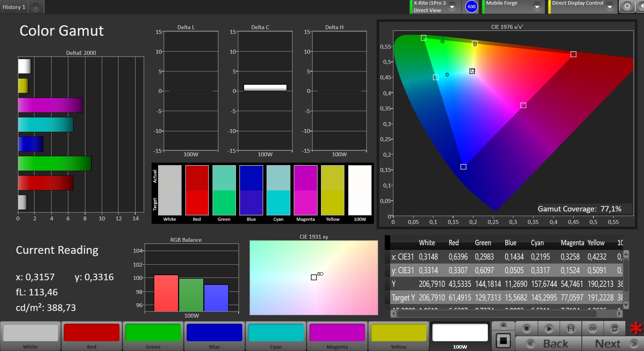Measure the White patch in the bottom strip

(30, 336)
